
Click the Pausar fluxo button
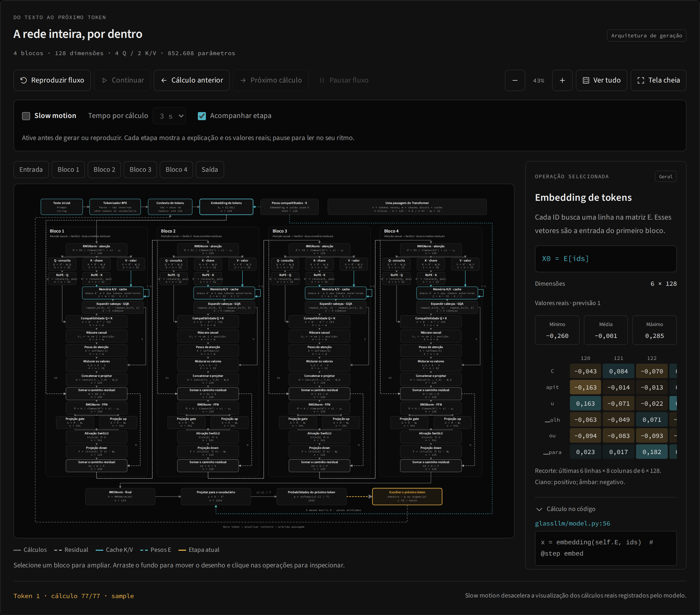point(344,80)
